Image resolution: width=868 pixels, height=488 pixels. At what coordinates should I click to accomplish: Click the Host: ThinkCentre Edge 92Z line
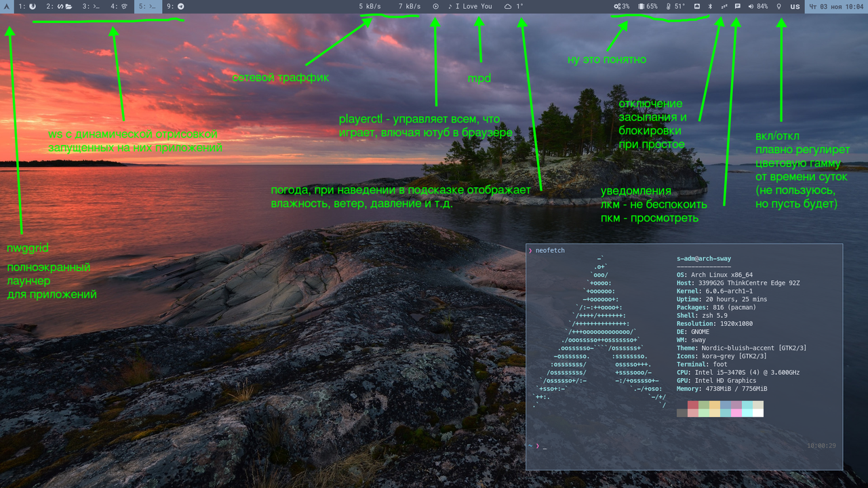(x=738, y=283)
